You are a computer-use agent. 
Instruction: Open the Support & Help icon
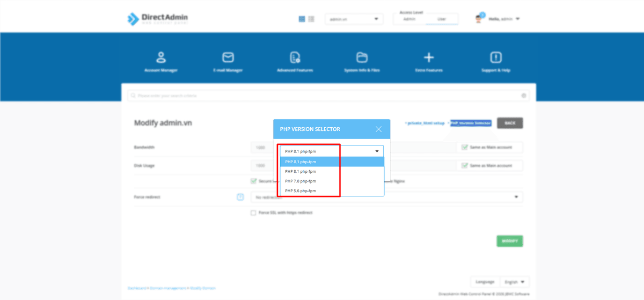495,57
